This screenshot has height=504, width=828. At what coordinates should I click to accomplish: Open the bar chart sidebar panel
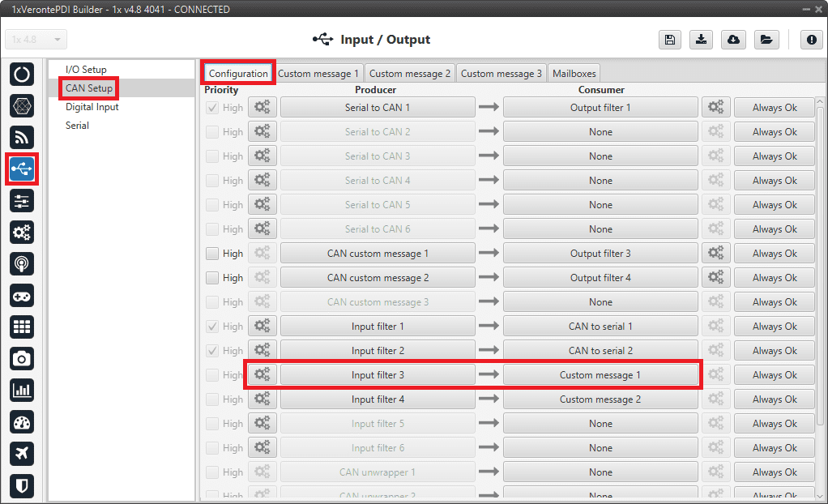coord(22,391)
